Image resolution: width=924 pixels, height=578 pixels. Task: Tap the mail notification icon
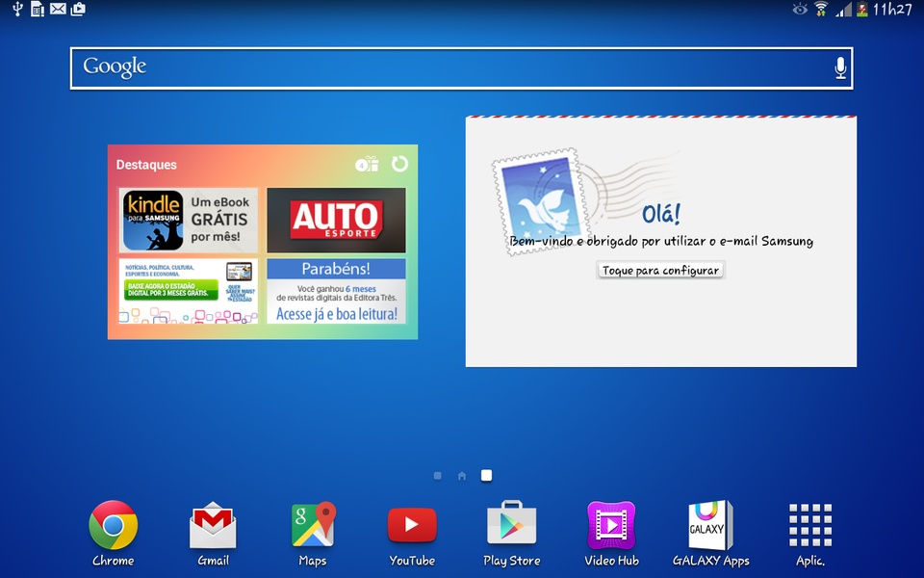pos(58,9)
